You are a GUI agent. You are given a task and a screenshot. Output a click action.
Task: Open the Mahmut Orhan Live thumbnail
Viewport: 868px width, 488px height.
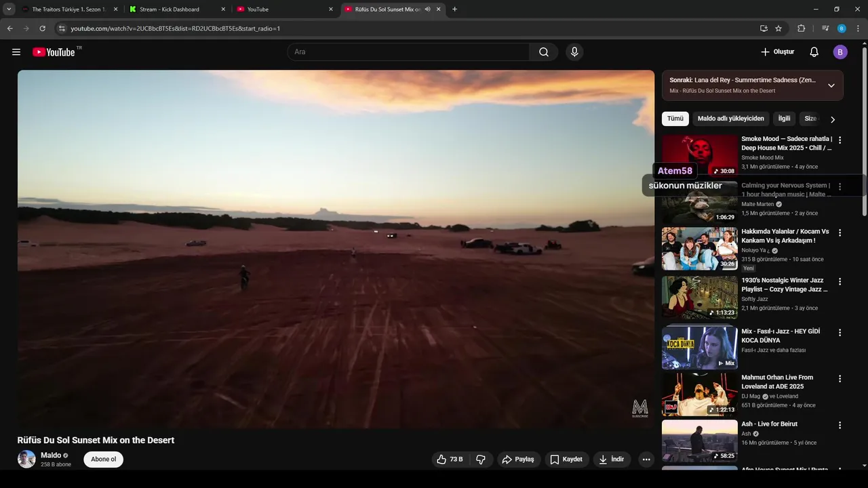(x=699, y=394)
